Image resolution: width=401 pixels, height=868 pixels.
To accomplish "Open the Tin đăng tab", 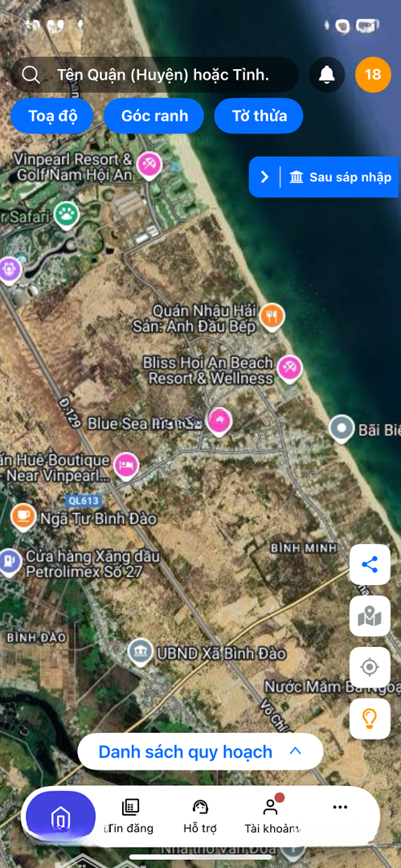I will pos(130,817).
